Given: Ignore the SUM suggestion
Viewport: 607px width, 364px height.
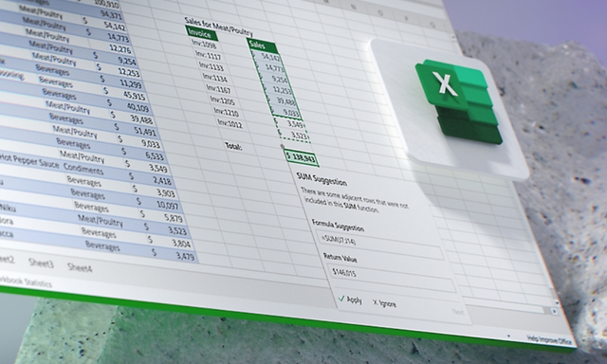Looking at the screenshot, I should point(384,303).
